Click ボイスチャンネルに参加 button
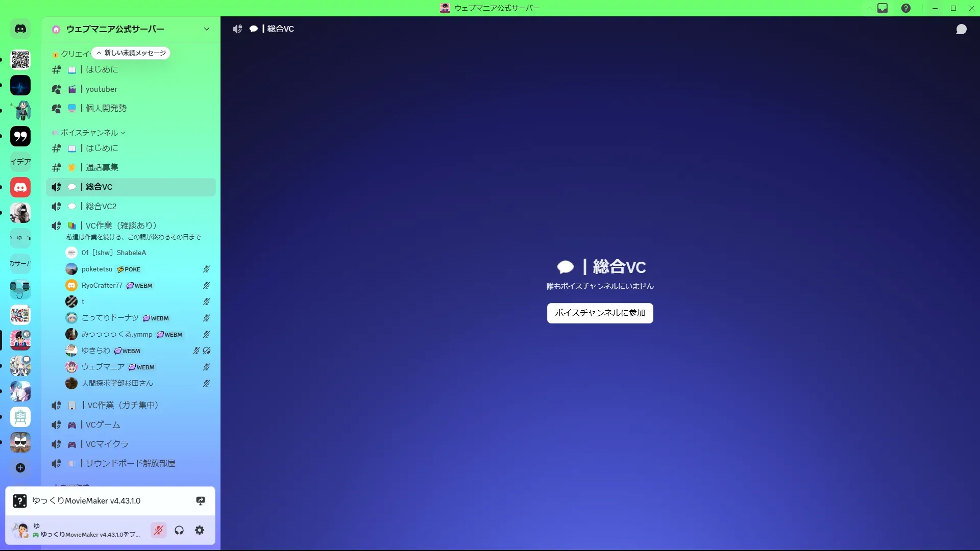Viewport: 980px width, 551px height. pos(600,313)
